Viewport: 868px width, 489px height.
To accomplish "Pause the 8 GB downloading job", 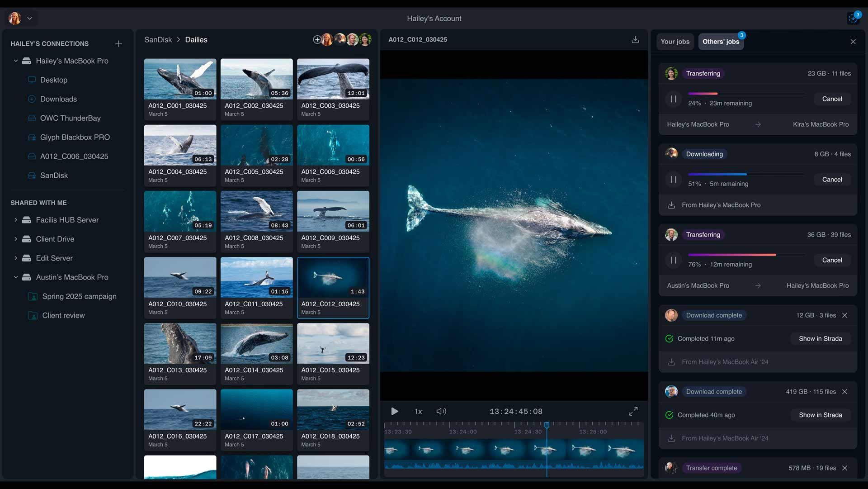I will 673,180.
